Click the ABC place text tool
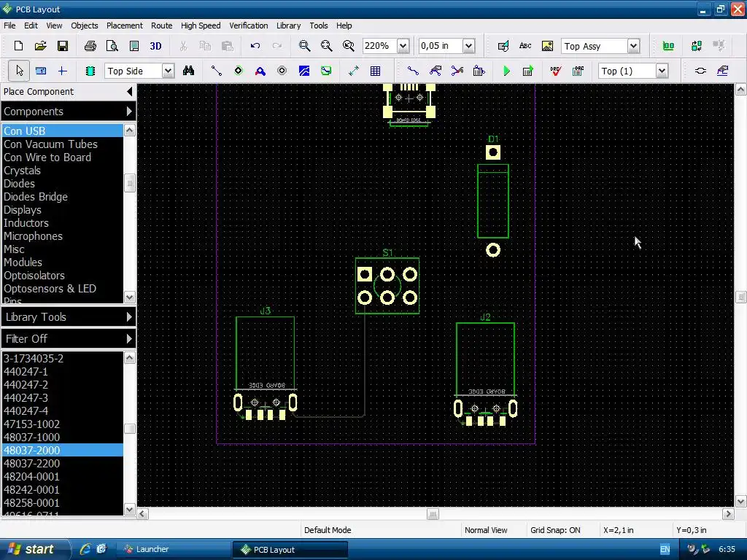Image resolution: width=747 pixels, height=560 pixels. [525, 46]
